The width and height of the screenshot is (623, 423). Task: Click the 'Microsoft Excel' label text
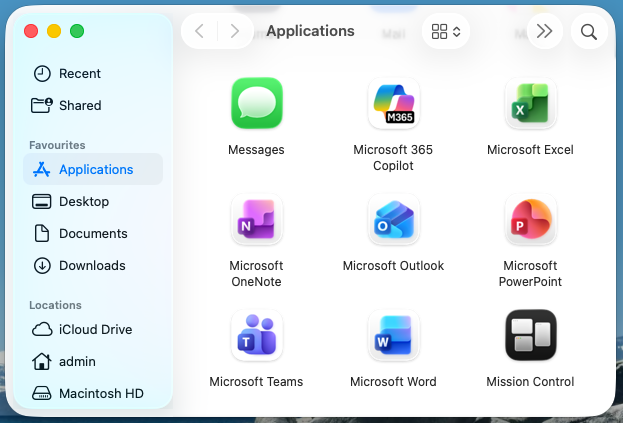[x=530, y=150]
